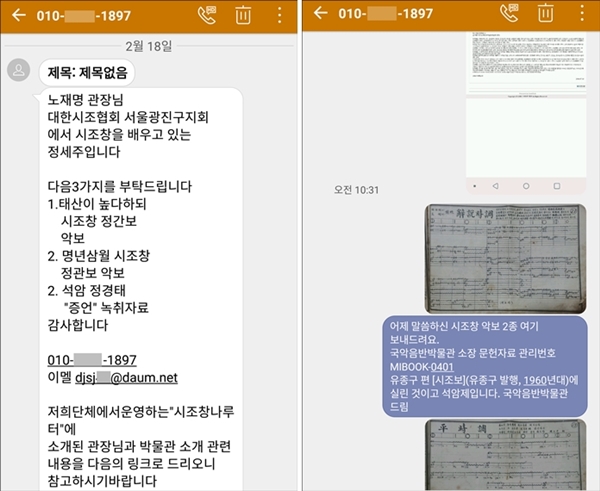Select blue sent message about 시조창 악보
The height and width of the screenshot is (491, 600).
[x=485, y=366]
